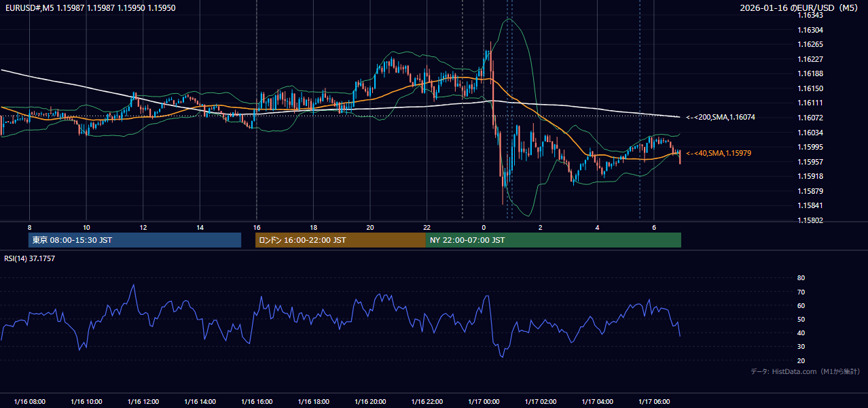Click the date label 1/16 20:00
This screenshot has height=408, width=868.
370,402
